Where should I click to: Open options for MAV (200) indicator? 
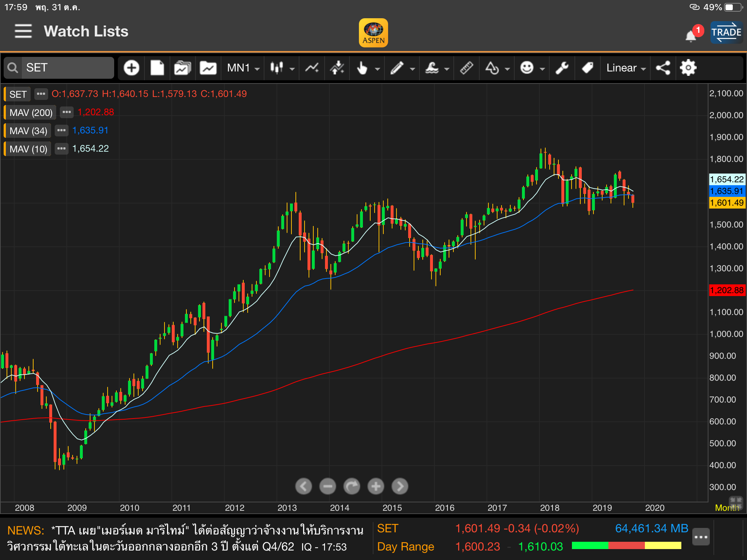point(66,112)
